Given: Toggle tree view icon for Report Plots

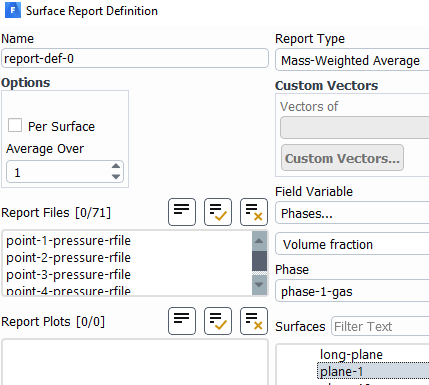Looking at the screenshot, I should pyautogui.click(x=182, y=321).
